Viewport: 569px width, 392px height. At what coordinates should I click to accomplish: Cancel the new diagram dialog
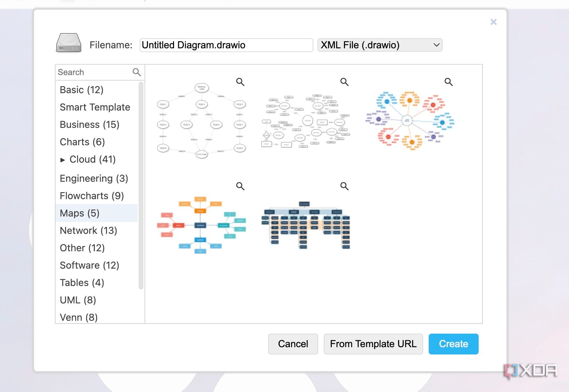point(292,344)
